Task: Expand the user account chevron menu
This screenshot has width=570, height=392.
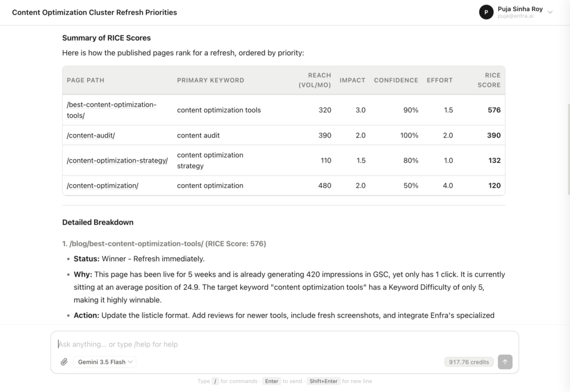Action: pos(550,12)
